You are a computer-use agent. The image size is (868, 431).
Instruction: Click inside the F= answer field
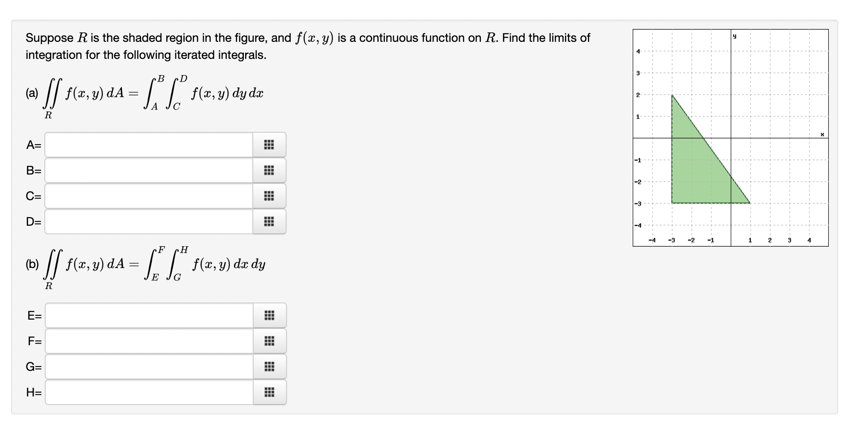149,341
